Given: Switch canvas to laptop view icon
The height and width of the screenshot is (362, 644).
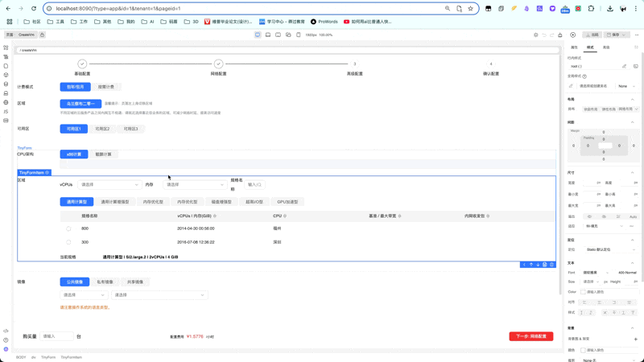Looking at the screenshot, I should pos(268,35).
